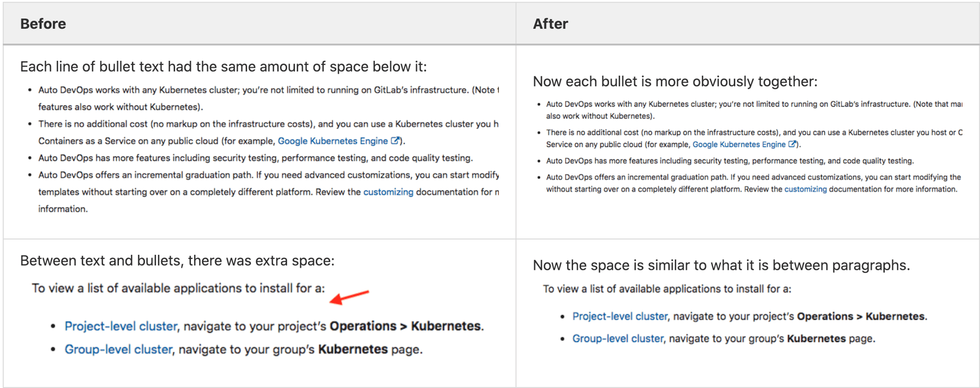Image resolution: width=980 pixels, height=388 pixels.
Task: Visit Group-level cluster link in Before column
Action: pyautogui.click(x=118, y=349)
